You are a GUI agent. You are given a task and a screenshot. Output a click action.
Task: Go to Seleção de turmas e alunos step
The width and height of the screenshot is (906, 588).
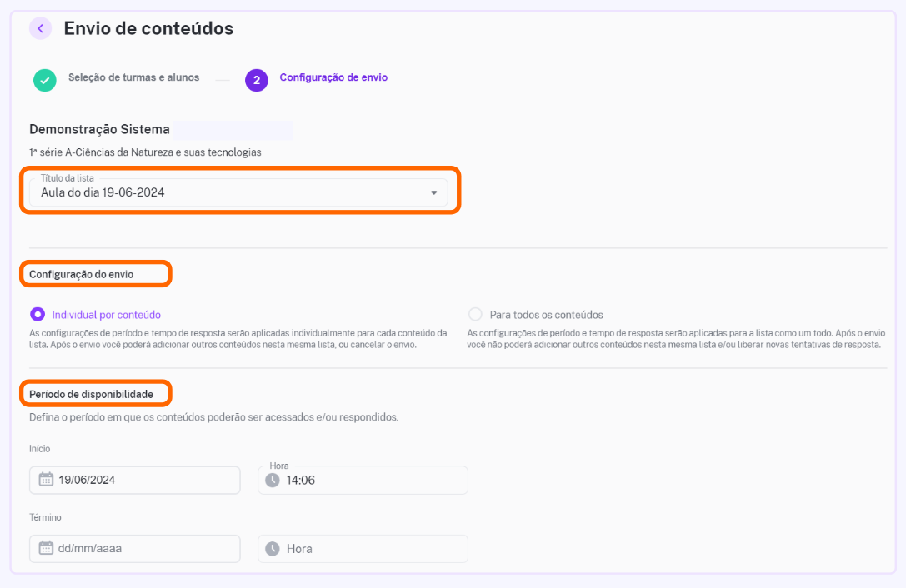[133, 77]
